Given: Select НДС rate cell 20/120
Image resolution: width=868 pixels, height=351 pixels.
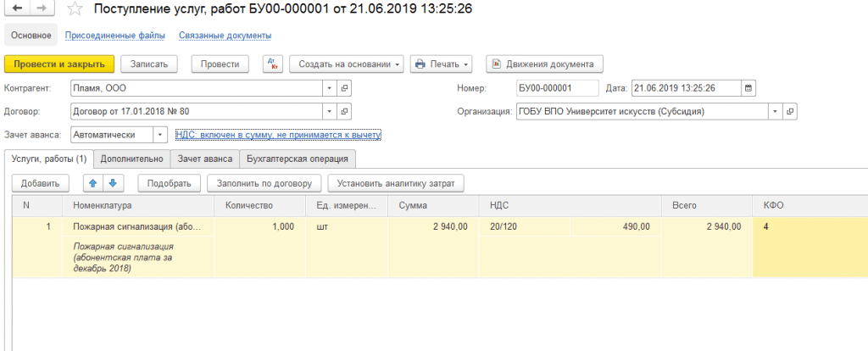Looking at the screenshot, I should (x=524, y=226).
